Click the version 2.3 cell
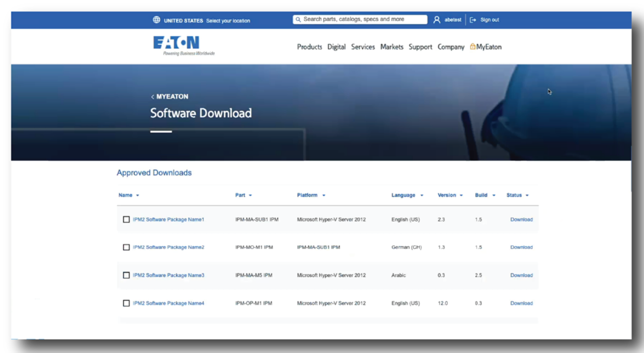This screenshot has height=353, width=644. (x=441, y=220)
